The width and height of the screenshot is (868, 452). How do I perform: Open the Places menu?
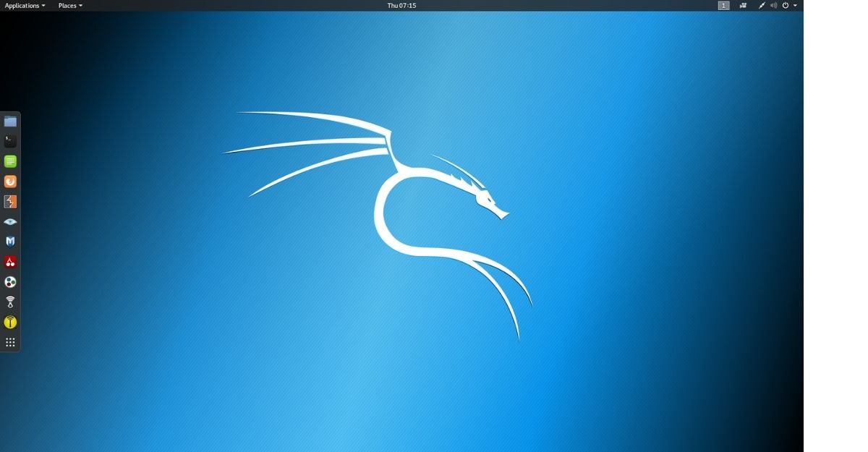[x=69, y=5]
